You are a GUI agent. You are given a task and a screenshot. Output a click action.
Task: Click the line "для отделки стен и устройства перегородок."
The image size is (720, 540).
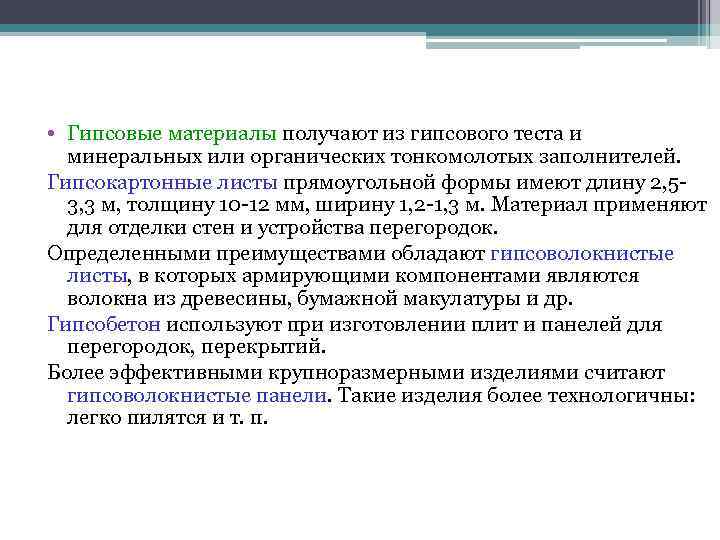point(282,228)
